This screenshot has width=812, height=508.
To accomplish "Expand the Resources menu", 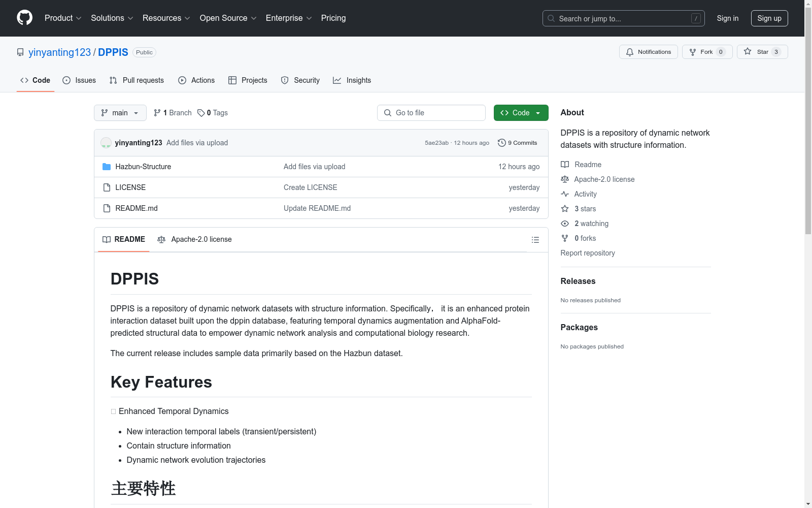I will click(x=166, y=18).
